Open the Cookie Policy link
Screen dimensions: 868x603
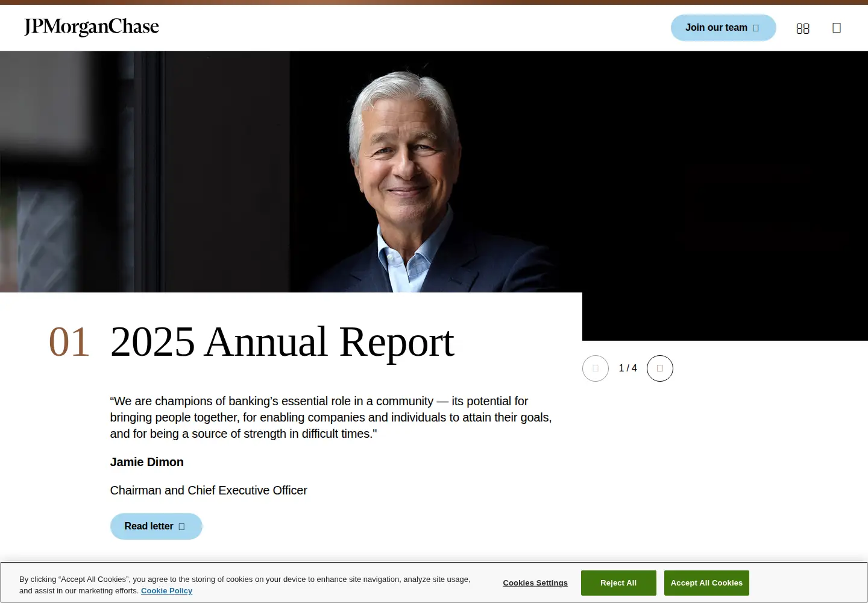(x=166, y=591)
